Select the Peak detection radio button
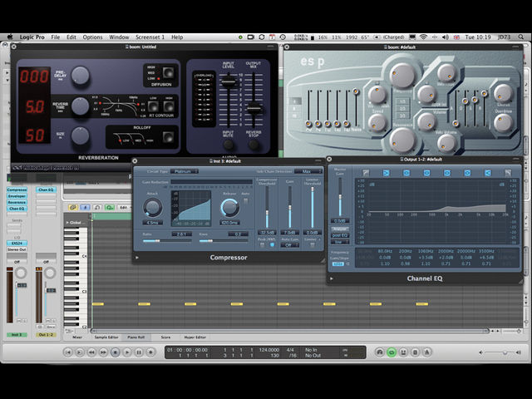This screenshot has height=399, width=532. click(263, 245)
